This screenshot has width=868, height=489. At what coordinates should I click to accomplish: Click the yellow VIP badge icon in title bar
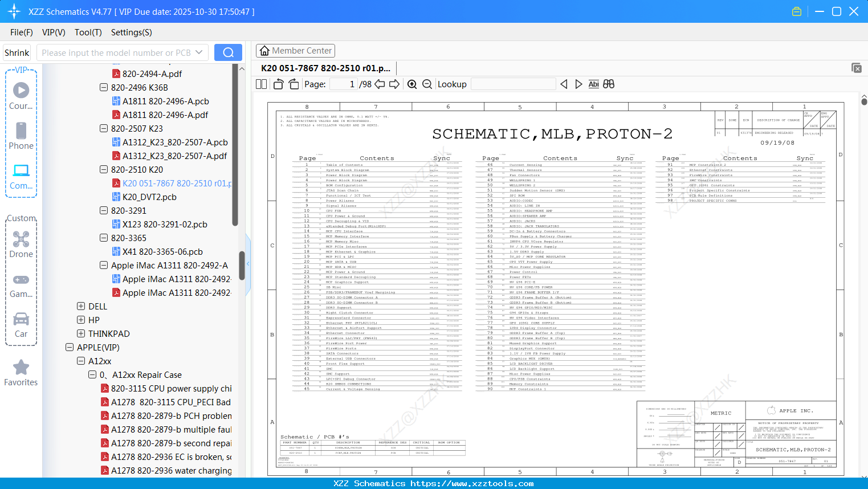[797, 11]
